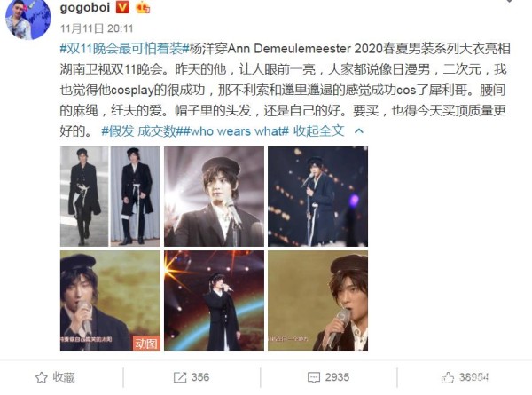Open the dark stage microphone stand thumbnail

[318, 197]
